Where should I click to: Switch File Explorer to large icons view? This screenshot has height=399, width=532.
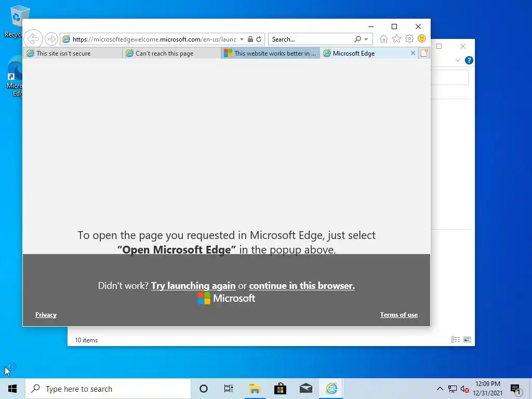(467, 339)
